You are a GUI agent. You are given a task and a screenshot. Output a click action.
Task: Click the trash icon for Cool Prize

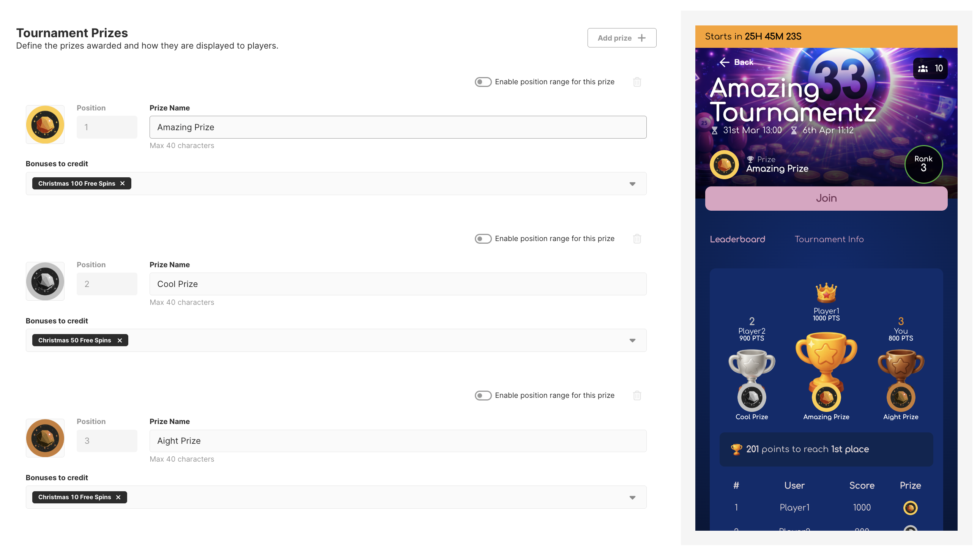click(x=637, y=239)
